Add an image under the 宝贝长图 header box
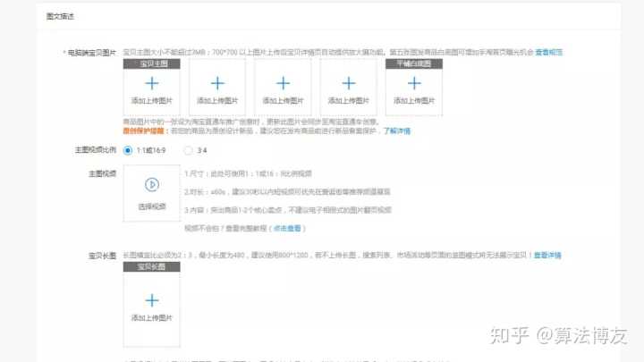The width and height of the screenshot is (644, 362). coord(151,306)
